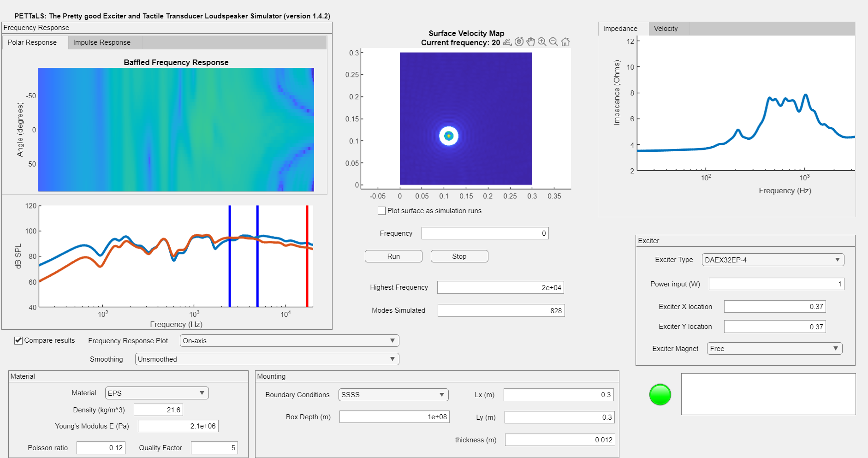Click the Poisson ratio field showing 0.12

tap(101, 448)
